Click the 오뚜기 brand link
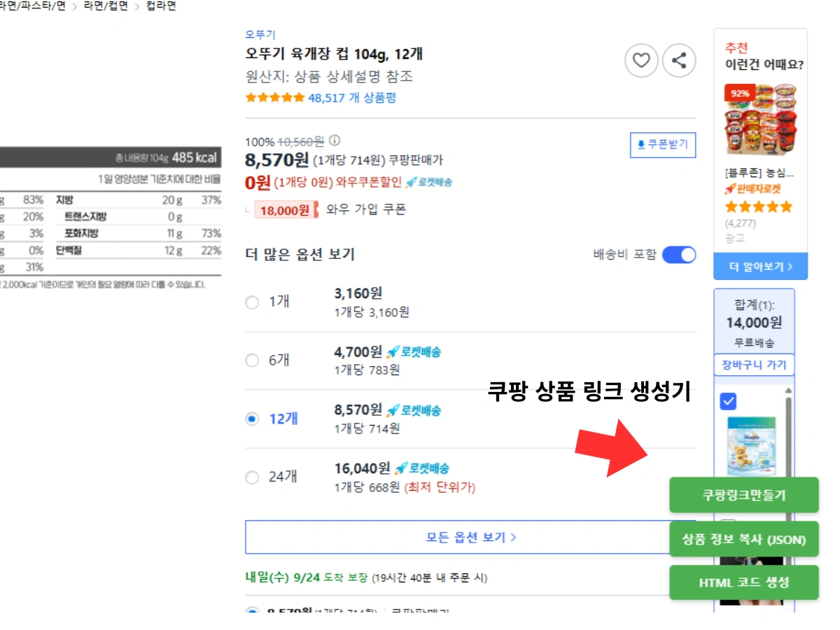The height and width of the screenshot is (630, 840). click(x=260, y=34)
